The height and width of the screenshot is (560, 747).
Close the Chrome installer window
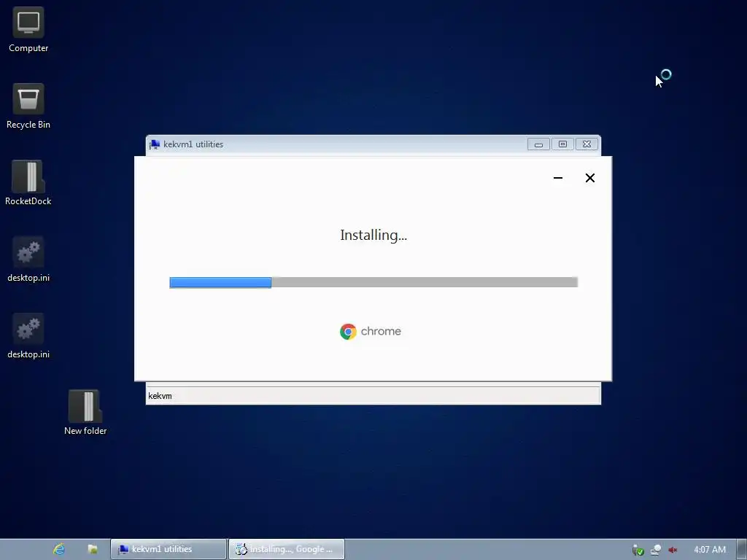[589, 178]
